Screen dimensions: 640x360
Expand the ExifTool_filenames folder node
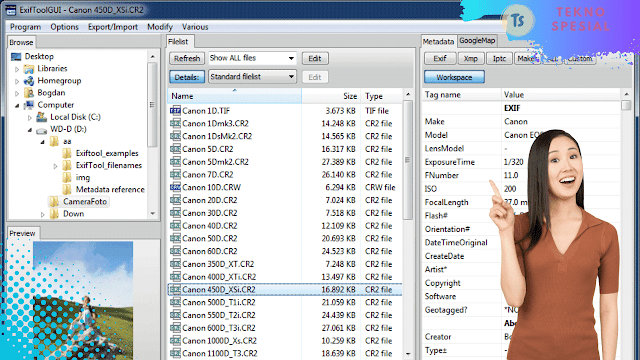pyautogui.click(x=56, y=166)
